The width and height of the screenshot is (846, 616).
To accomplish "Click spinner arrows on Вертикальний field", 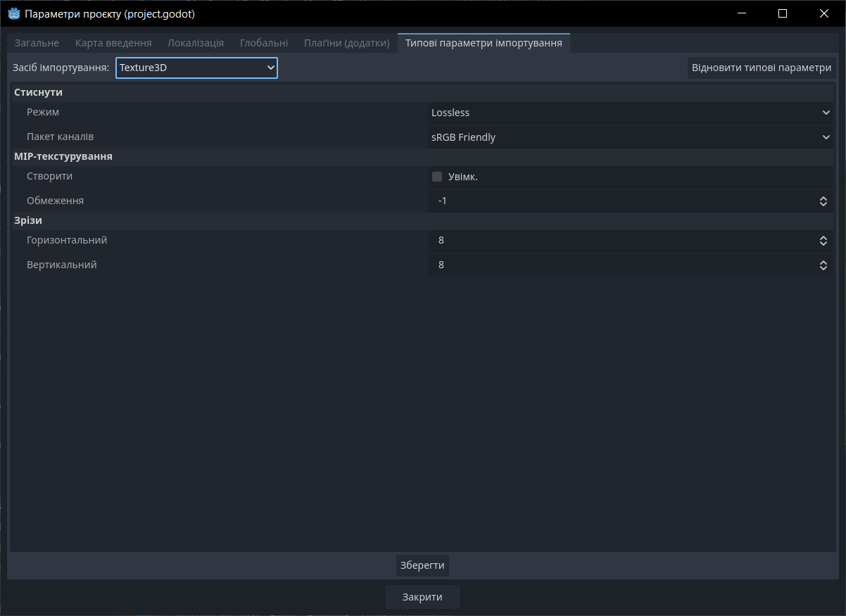I will point(823,265).
